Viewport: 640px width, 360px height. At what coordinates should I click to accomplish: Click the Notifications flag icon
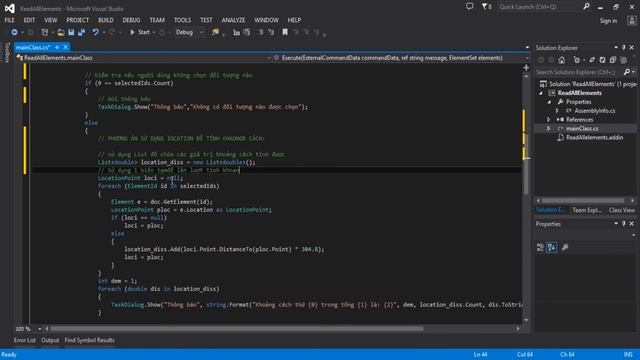[486, 7]
